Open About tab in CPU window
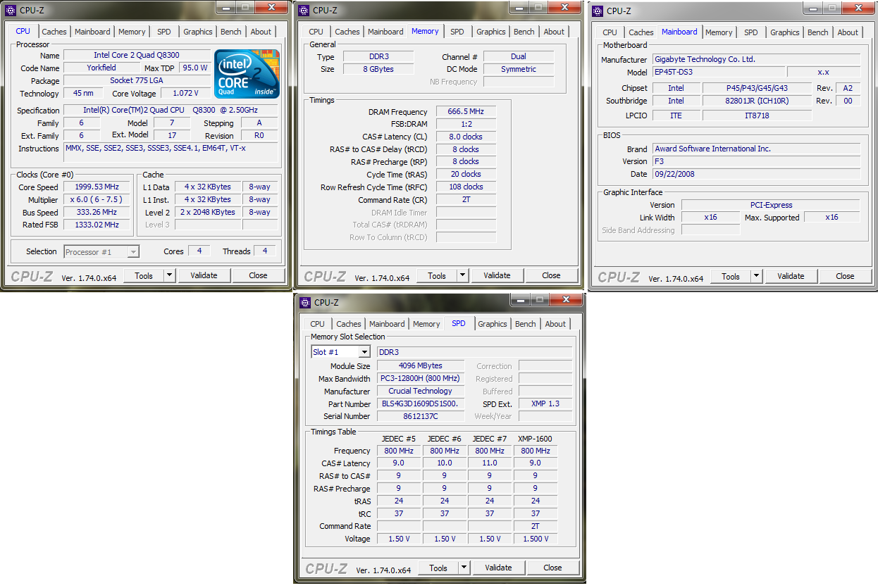Image resolution: width=878 pixels, height=588 pixels. 261,32
